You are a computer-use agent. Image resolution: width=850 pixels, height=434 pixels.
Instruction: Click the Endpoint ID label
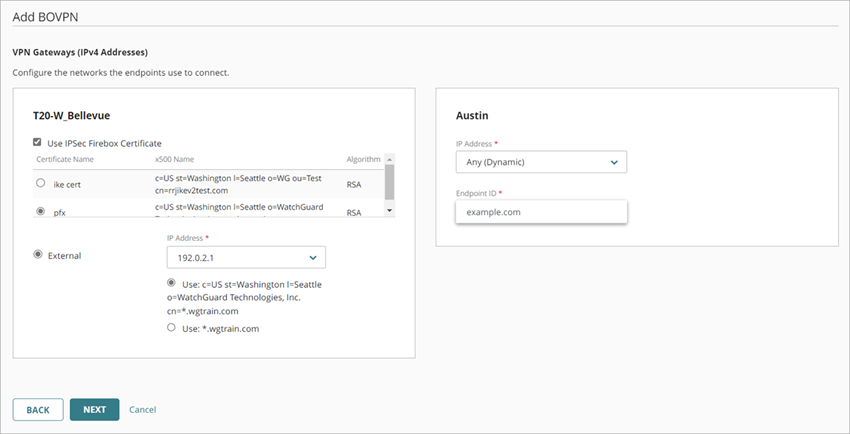click(477, 193)
